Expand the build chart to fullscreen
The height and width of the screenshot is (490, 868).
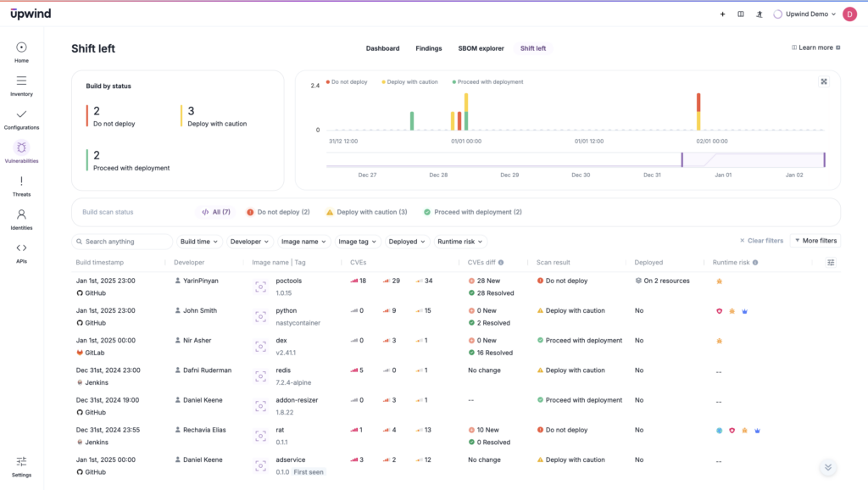click(823, 81)
